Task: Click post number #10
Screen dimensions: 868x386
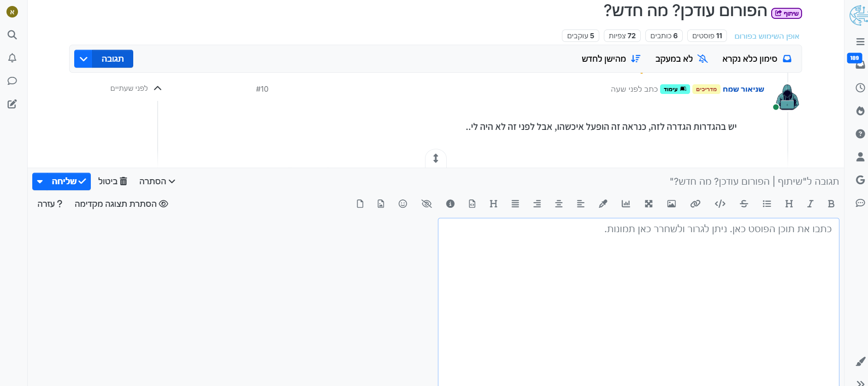Action: pos(262,89)
